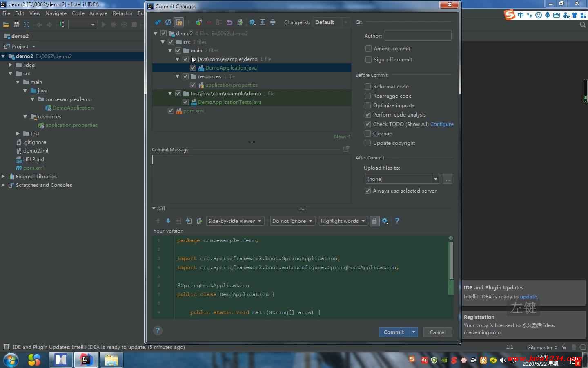
Task: Click the Build Project icon in IDEA toolbar
Action: click(62, 25)
